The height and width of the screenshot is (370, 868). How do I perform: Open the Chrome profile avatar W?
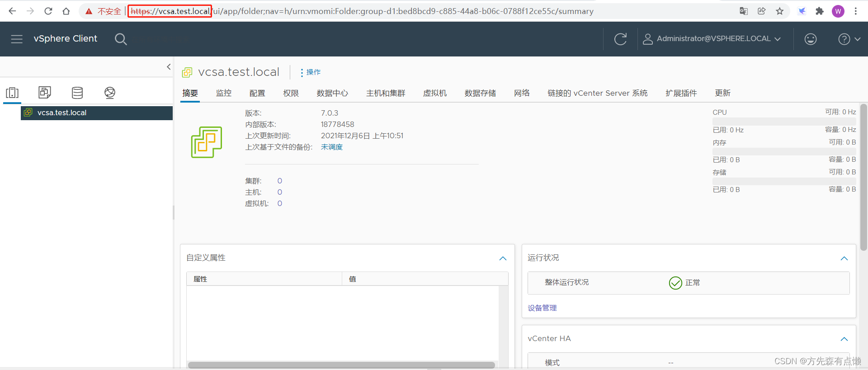(x=838, y=11)
